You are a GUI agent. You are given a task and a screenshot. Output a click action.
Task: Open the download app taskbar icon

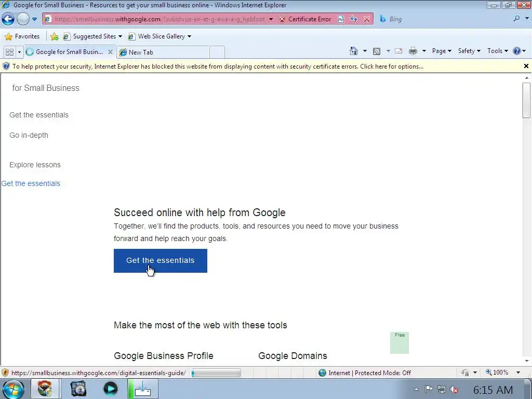pos(142,389)
